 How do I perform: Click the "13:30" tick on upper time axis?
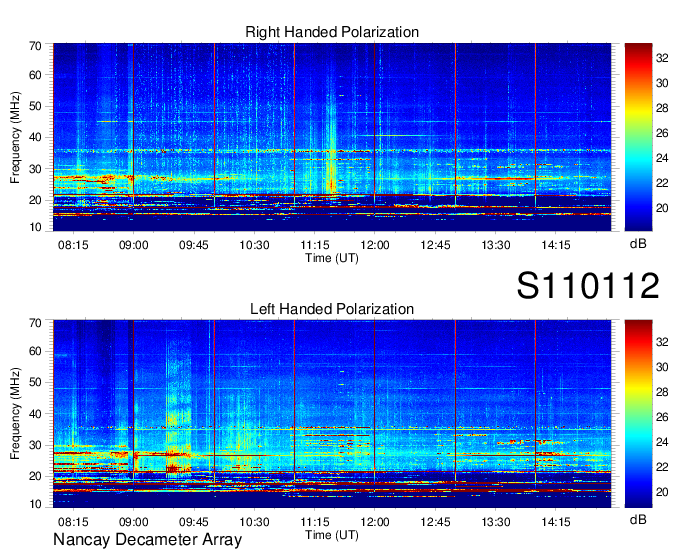click(x=496, y=245)
